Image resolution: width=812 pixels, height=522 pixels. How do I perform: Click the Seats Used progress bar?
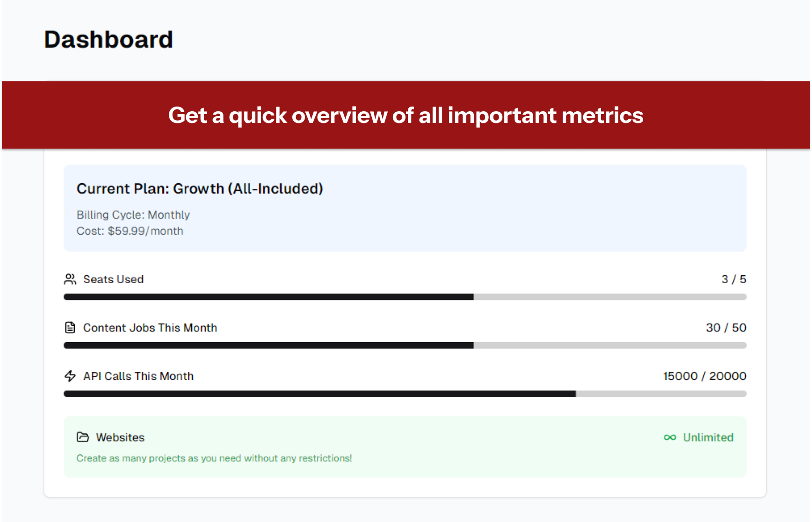tap(405, 297)
